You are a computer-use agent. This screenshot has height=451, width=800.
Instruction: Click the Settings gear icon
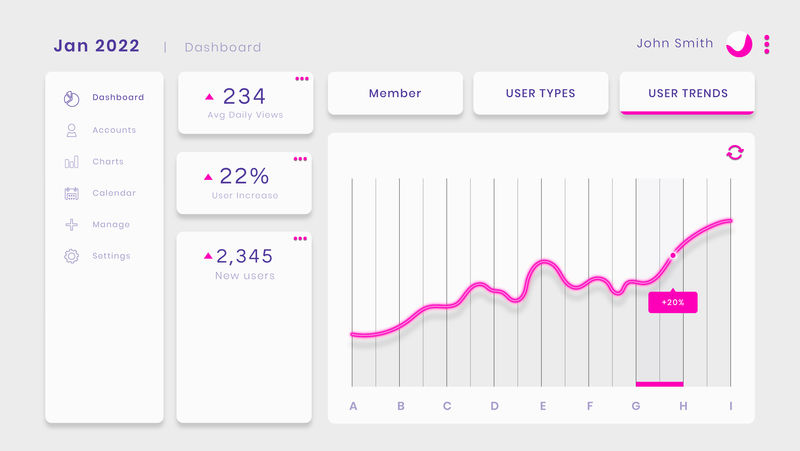click(x=71, y=256)
